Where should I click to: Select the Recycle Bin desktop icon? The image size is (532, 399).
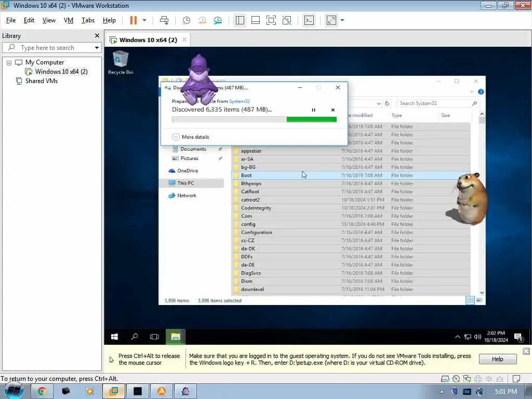[121, 63]
